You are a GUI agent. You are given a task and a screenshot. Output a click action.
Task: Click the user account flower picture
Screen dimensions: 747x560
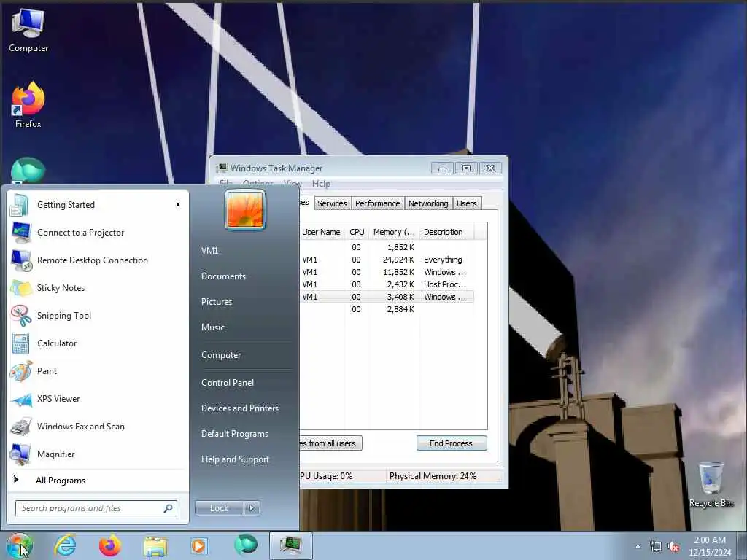point(245,209)
